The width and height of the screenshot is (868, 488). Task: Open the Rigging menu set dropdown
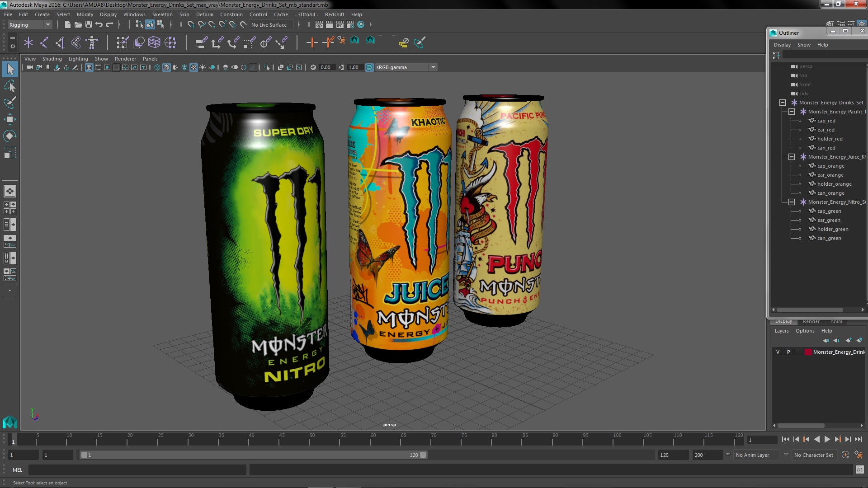(30, 25)
